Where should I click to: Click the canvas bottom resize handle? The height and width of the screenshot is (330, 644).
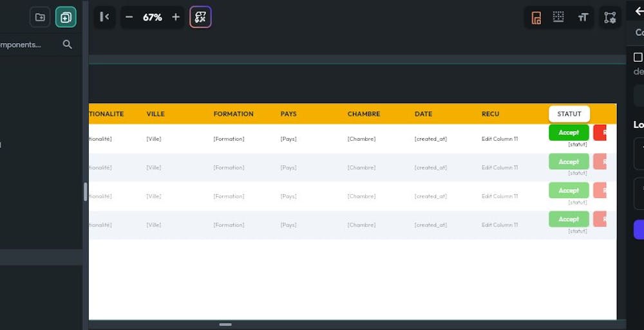point(225,325)
